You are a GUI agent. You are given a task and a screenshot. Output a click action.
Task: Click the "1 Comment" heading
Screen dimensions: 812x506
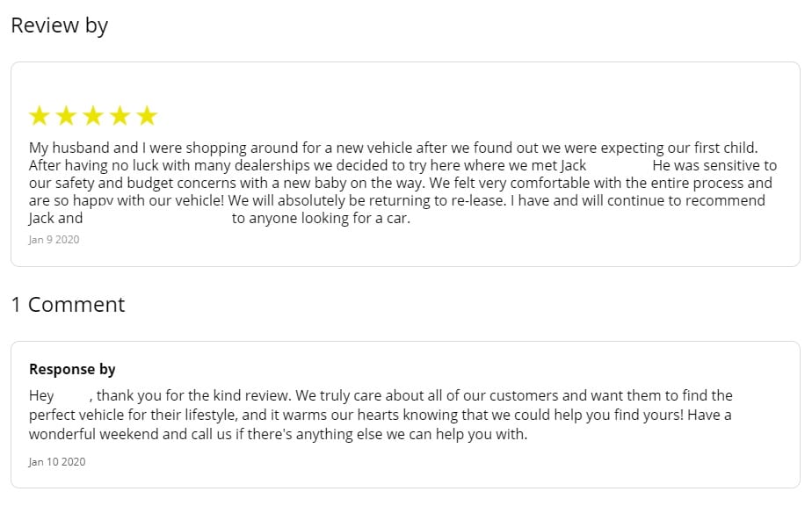(68, 305)
